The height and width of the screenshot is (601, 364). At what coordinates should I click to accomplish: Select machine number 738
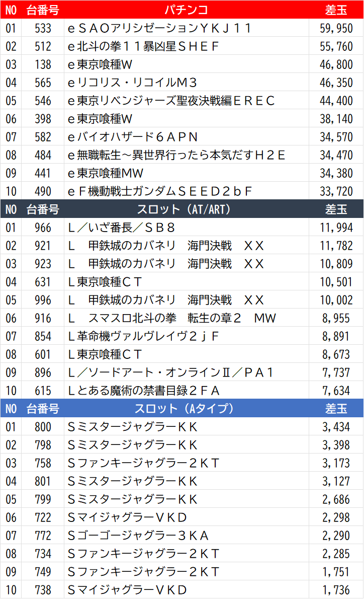[x=43, y=590]
